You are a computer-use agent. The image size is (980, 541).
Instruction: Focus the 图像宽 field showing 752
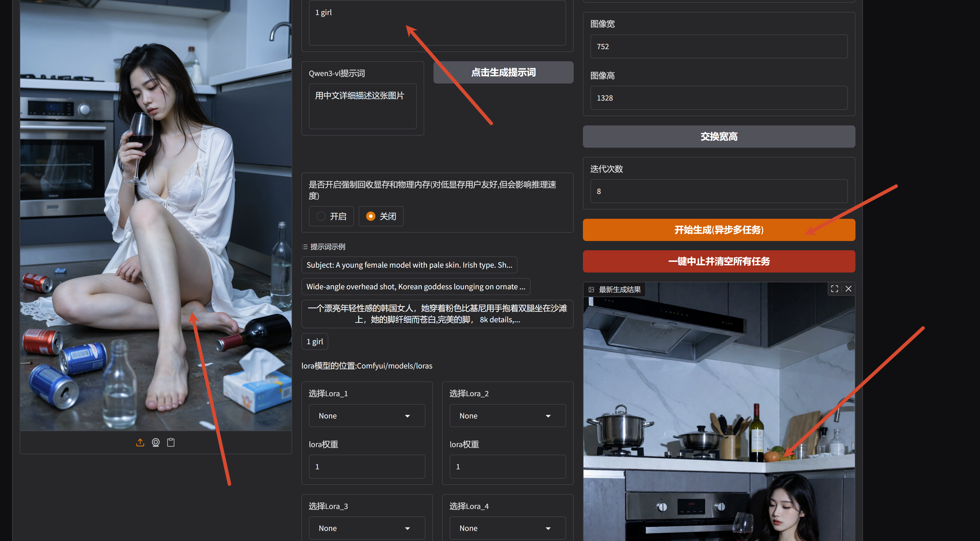click(x=719, y=47)
